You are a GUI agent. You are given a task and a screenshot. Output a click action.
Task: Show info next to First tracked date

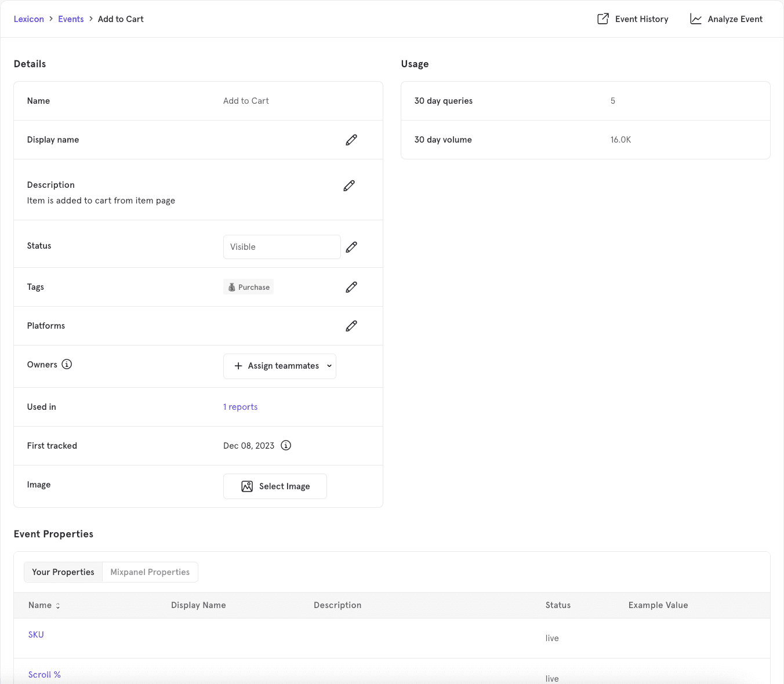tap(286, 446)
